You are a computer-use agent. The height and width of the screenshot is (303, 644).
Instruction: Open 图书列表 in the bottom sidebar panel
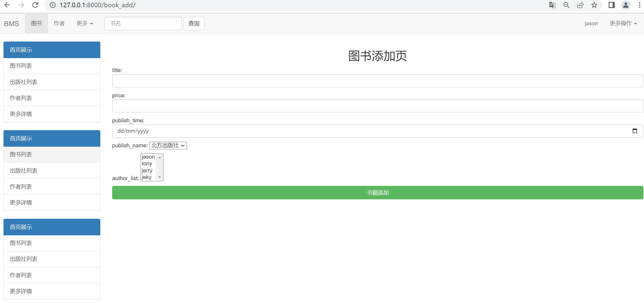pos(52,243)
